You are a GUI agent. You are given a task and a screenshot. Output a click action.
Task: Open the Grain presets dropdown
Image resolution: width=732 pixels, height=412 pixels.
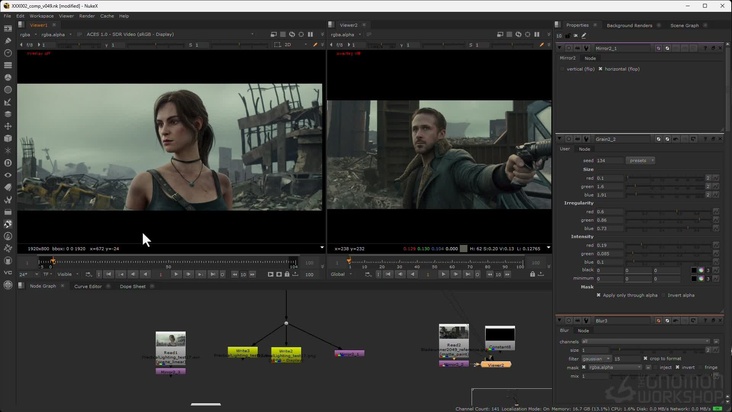pyautogui.click(x=640, y=160)
